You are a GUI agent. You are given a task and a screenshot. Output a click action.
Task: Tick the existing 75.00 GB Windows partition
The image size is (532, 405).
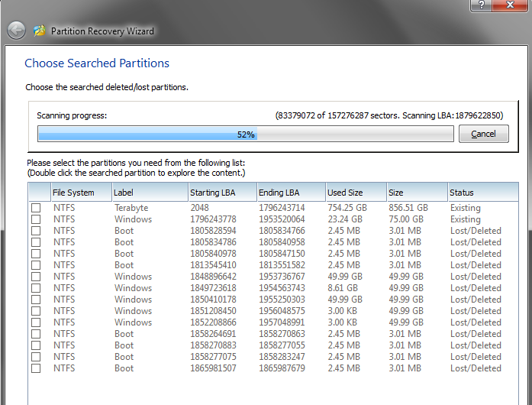tap(36, 219)
